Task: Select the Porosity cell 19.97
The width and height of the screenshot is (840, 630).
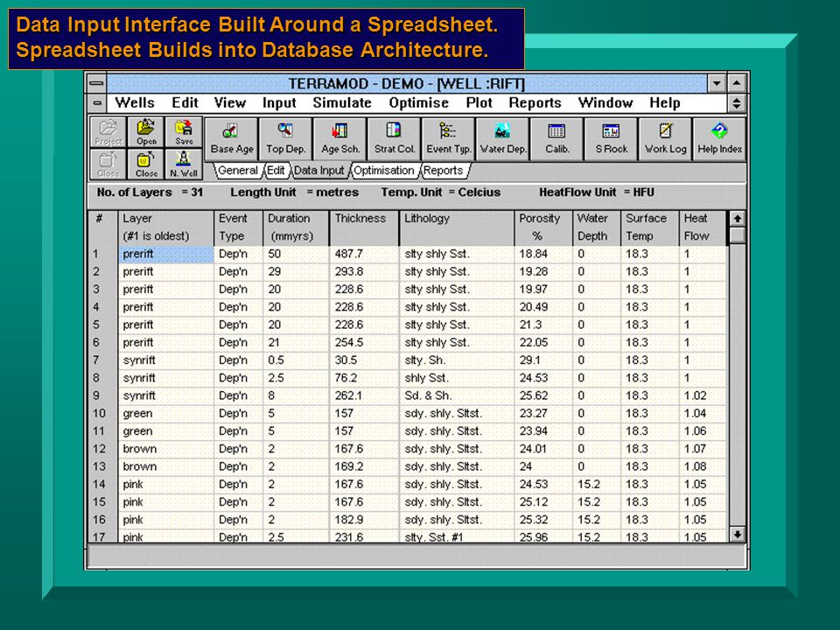Action: (543, 290)
